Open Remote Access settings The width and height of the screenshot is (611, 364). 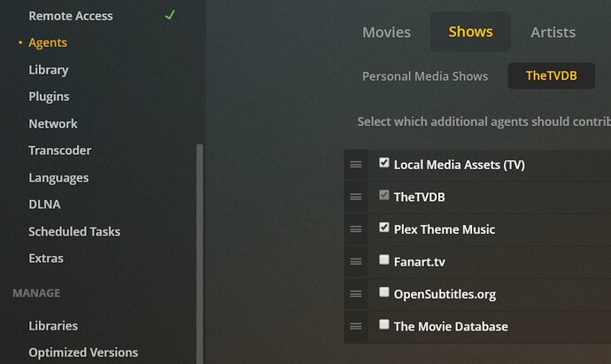[71, 16]
